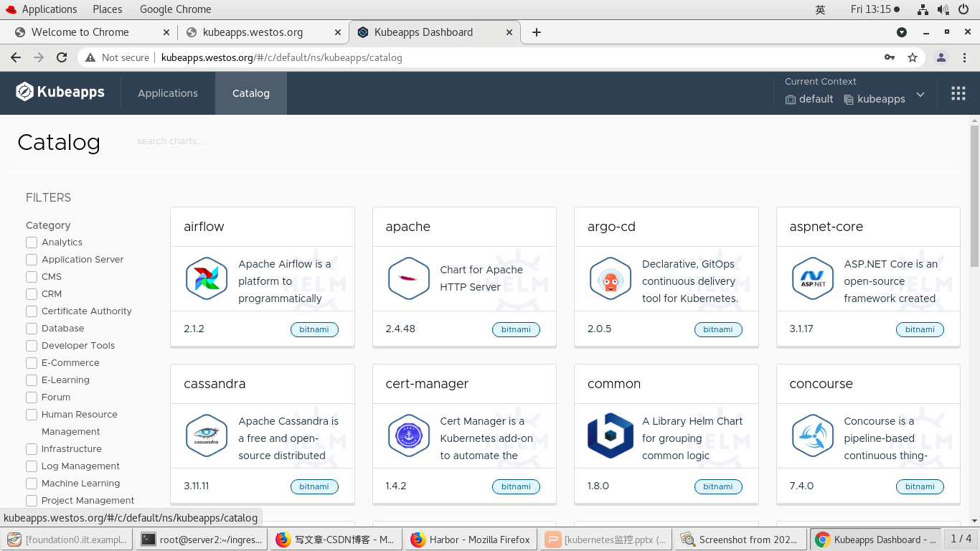Open a new Chrome tab
Viewport: 980px width, 551px height.
click(x=537, y=32)
